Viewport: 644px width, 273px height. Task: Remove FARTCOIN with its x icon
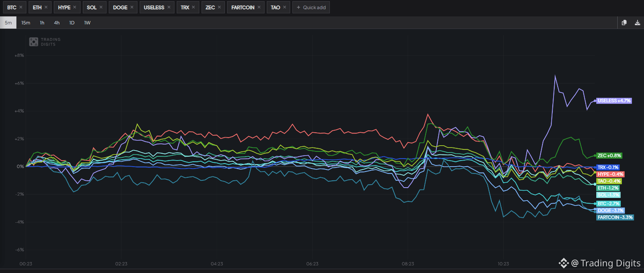tap(259, 7)
